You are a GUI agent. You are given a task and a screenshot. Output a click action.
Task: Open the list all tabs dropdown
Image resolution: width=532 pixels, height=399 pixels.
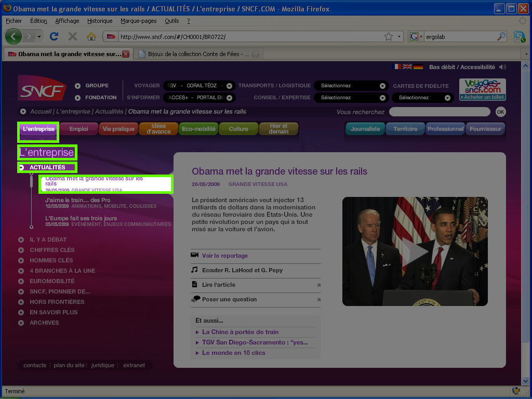click(x=526, y=54)
